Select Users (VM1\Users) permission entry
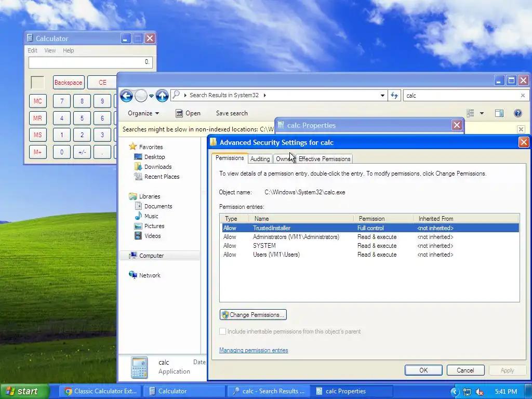 [x=370, y=255]
